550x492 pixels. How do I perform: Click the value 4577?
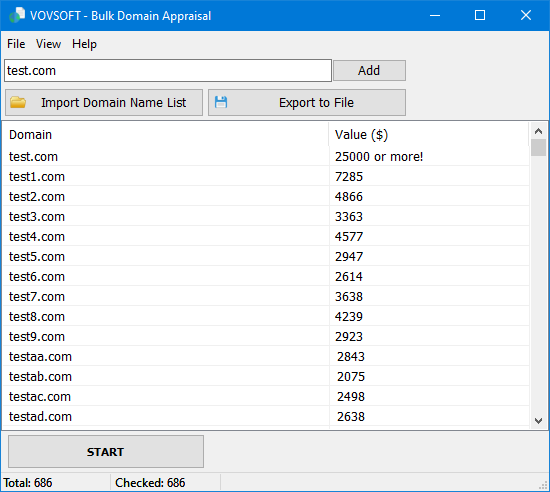(x=349, y=236)
